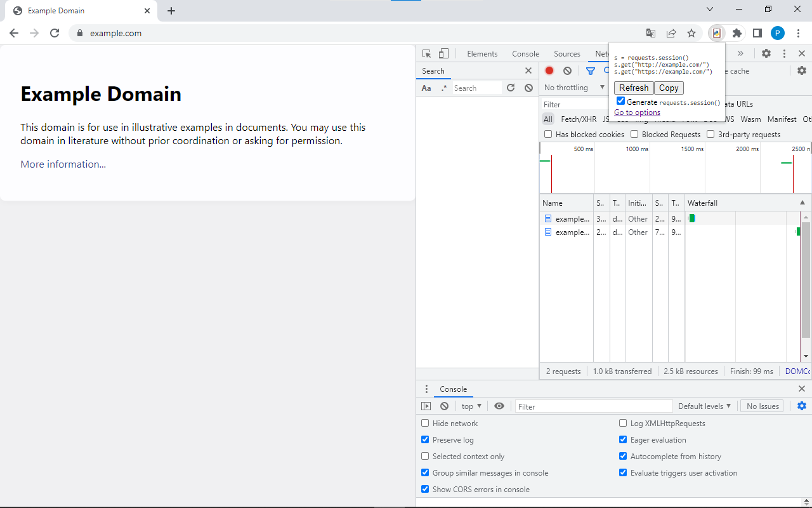Image resolution: width=812 pixels, height=508 pixels.
Task: Toggle the browser side panel icon
Action: click(x=757, y=33)
